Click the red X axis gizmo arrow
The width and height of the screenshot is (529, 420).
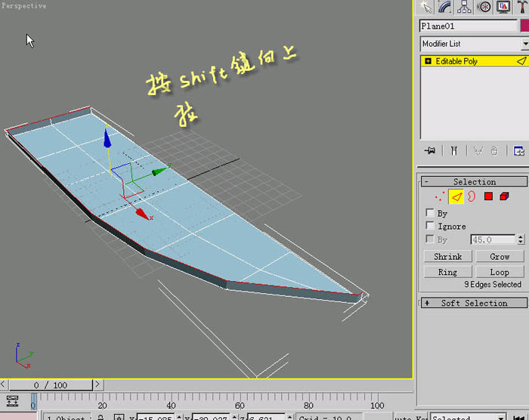(x=142, y=214)
